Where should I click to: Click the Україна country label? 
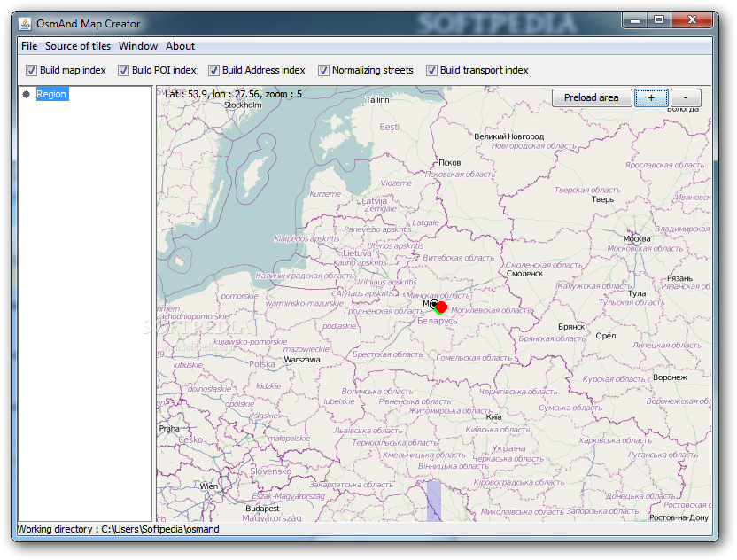click(508, 448)
